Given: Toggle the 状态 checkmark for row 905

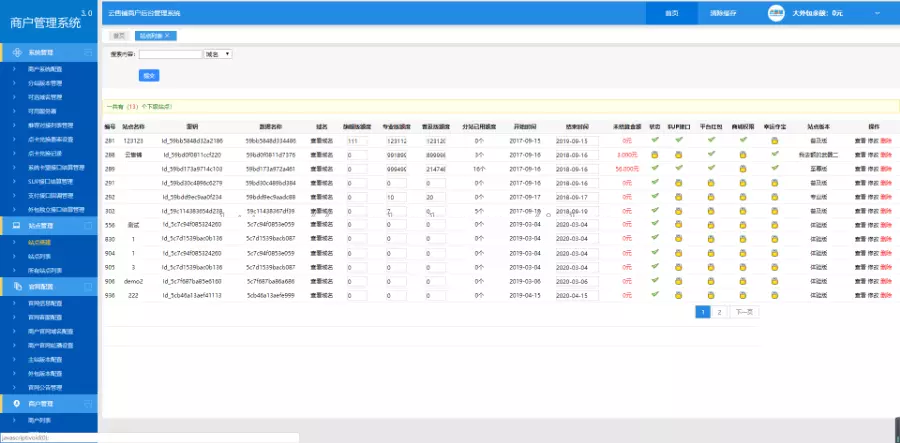Looking at the screenshot, I should 655,266.
